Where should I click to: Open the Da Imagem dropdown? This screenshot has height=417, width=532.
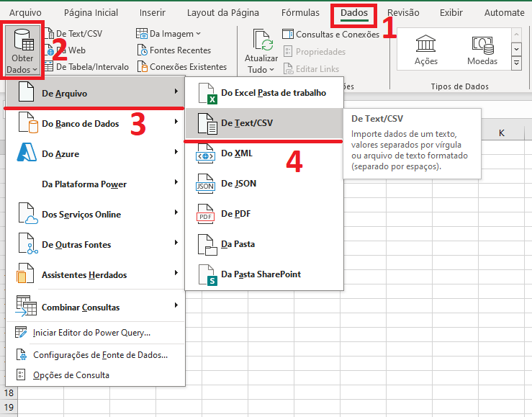[170, 33]
